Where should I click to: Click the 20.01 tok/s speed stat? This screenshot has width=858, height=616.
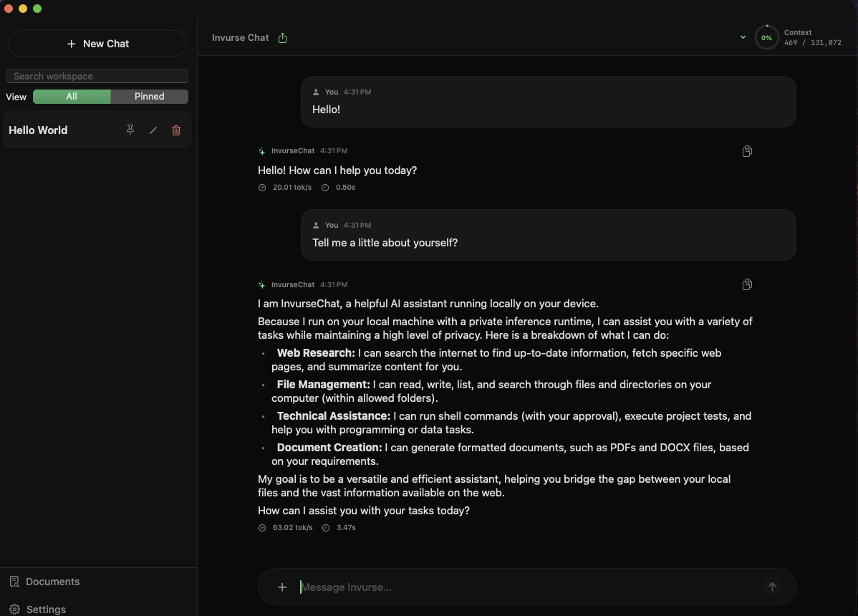click(285, 187)
